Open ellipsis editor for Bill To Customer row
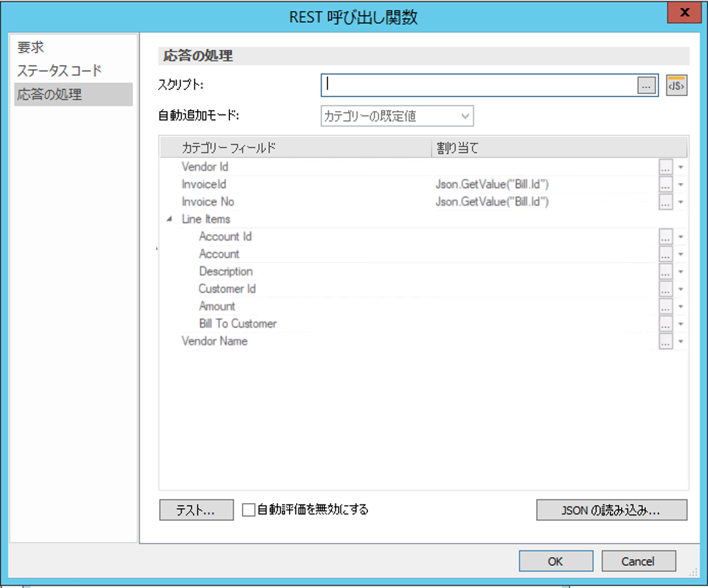The height and width of the screenshot is (588, 708). [x=666, y=324]
